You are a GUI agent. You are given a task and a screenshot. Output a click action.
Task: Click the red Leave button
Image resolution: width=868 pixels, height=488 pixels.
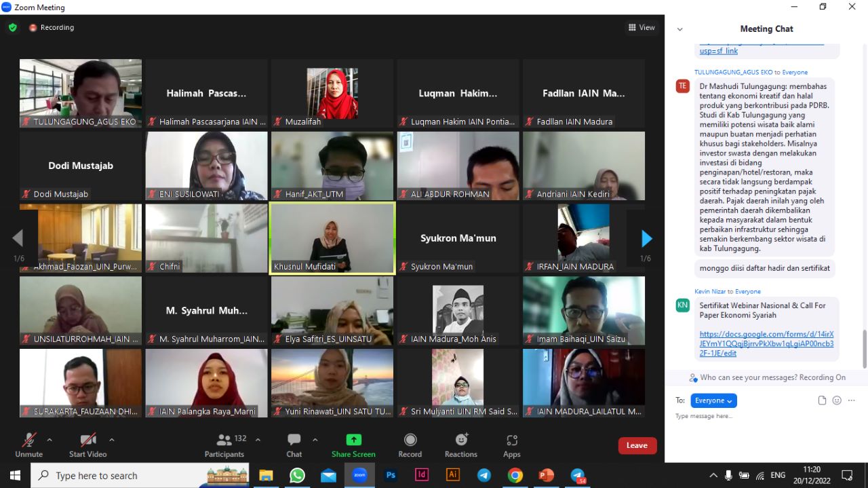[x=637, y=445]
